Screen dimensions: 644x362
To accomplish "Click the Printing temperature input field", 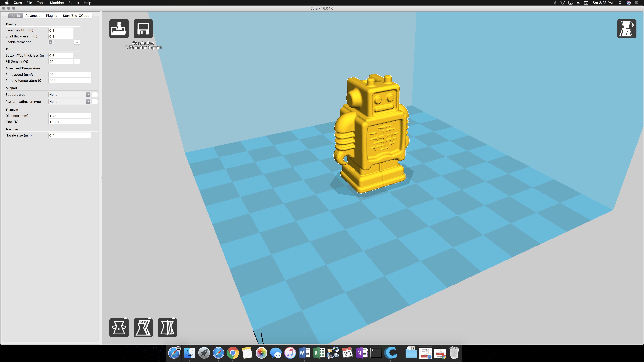I will pyautogui.click(x=70, y=80).
